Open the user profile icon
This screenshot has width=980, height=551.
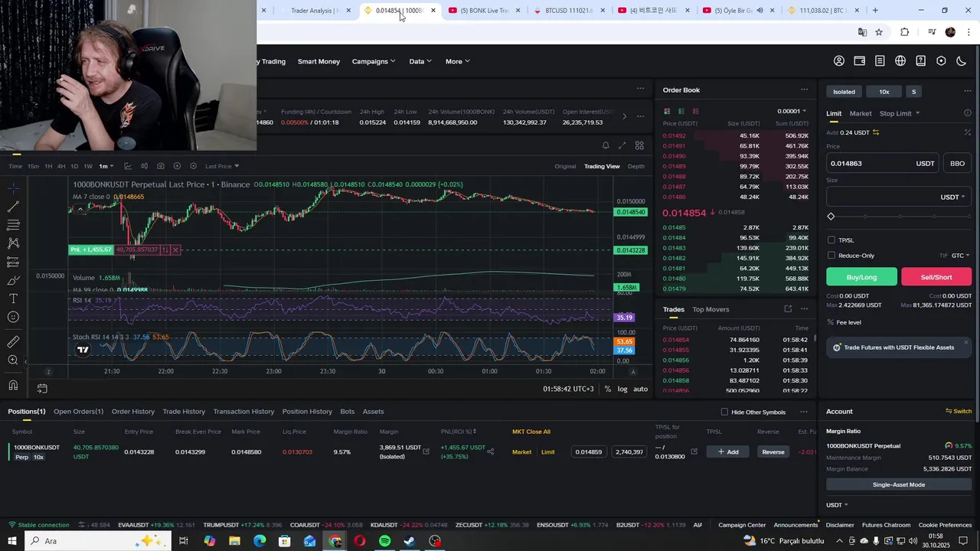[839, 61]
